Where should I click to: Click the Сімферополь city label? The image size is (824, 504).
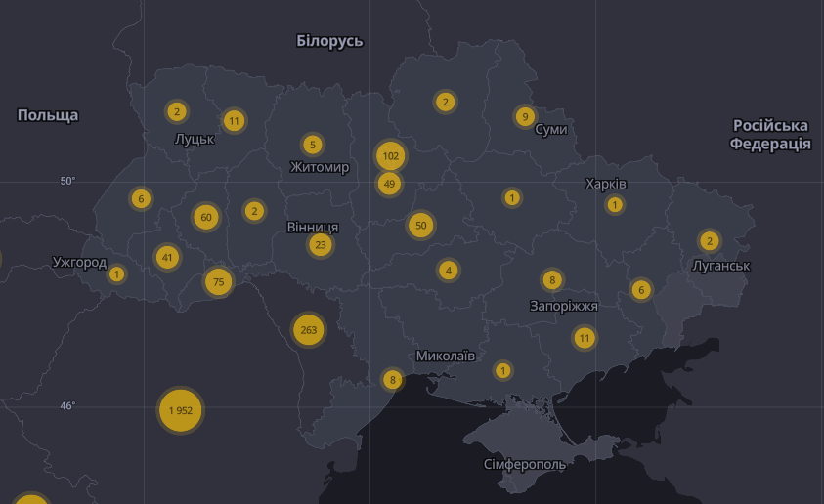point(525,465)
